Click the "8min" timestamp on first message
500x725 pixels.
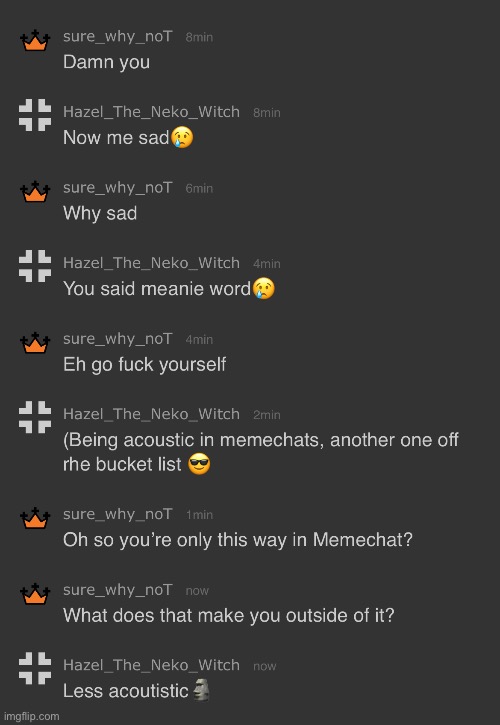pos(199,37)
